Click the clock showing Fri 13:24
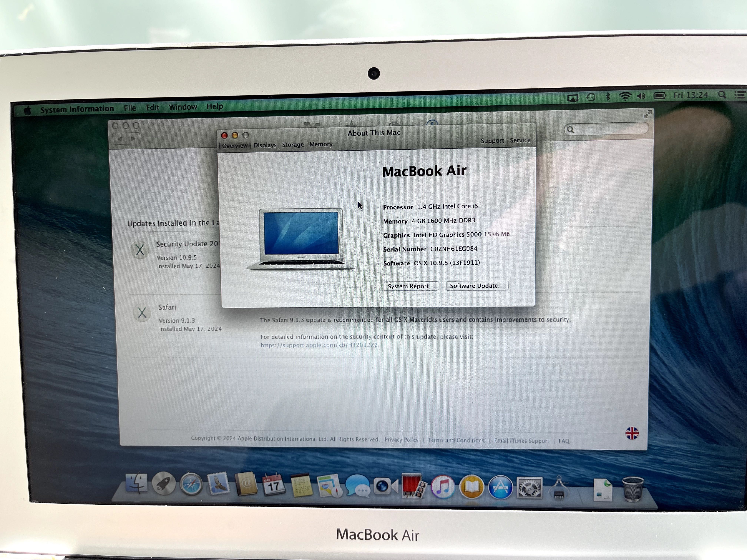 (x=691, y=95)
